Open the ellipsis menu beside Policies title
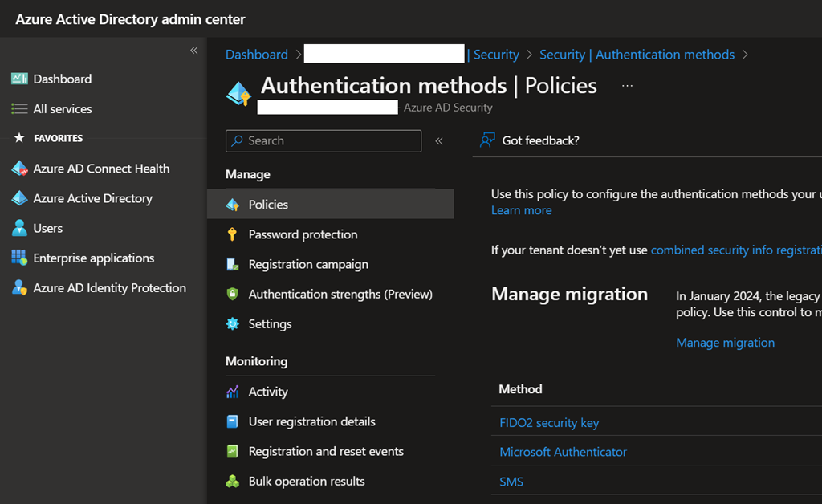 point(627,85)
